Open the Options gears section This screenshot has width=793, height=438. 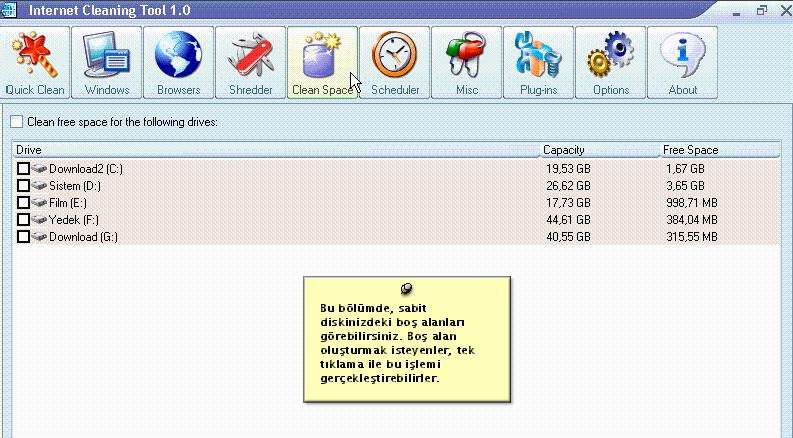(610, 63)
